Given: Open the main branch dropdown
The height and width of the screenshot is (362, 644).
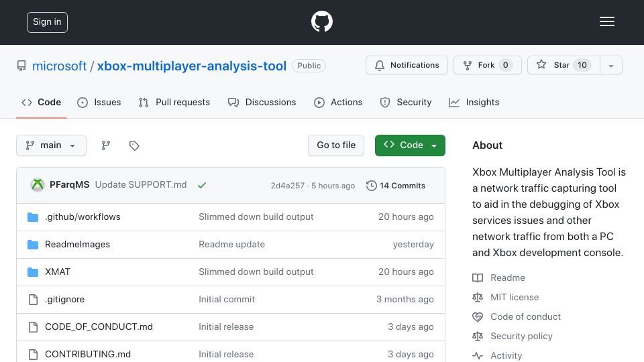Looking at the screenshot, I should [x=52, y=145].
